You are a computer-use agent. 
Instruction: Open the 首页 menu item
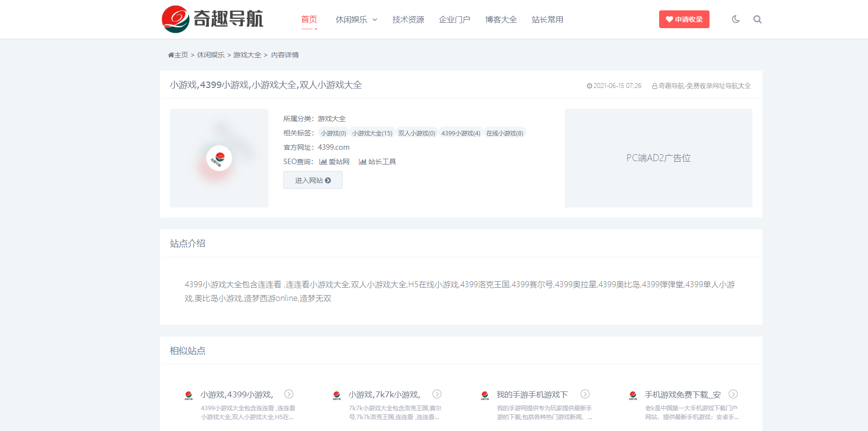pyautogui.click(x=309, y=19)
